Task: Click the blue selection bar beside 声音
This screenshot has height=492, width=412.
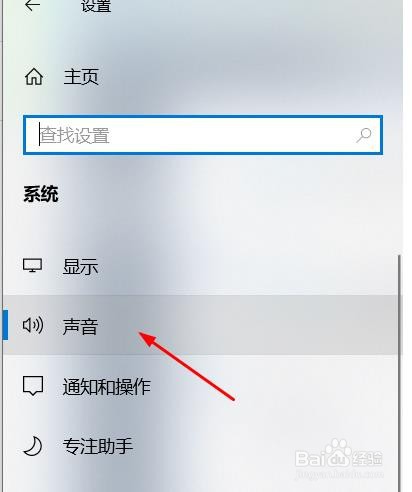Action: point(5,325)
